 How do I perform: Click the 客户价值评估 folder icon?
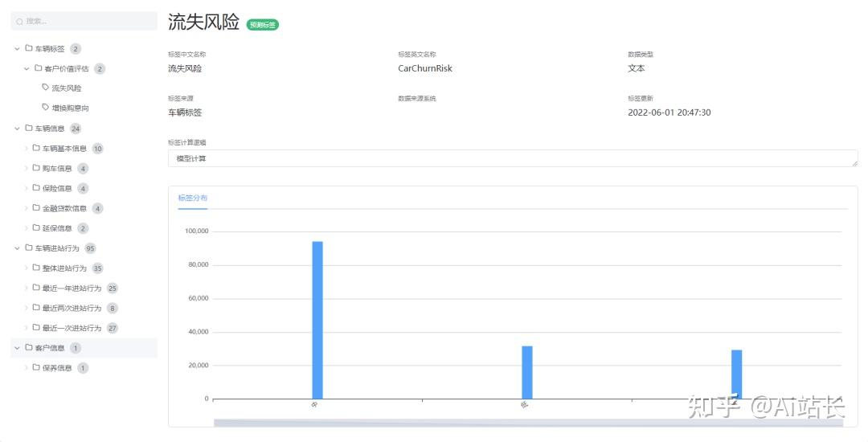tap(39, 68)
